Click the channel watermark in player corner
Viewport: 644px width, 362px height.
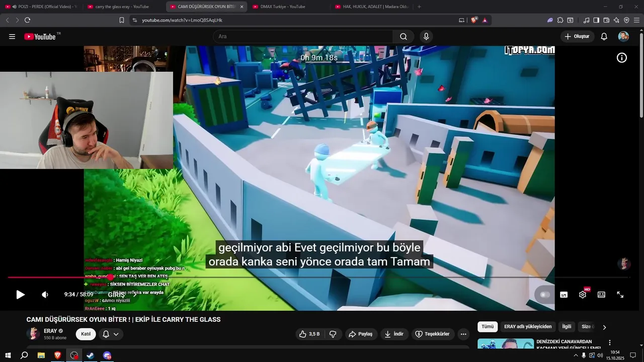coord(624,263)
